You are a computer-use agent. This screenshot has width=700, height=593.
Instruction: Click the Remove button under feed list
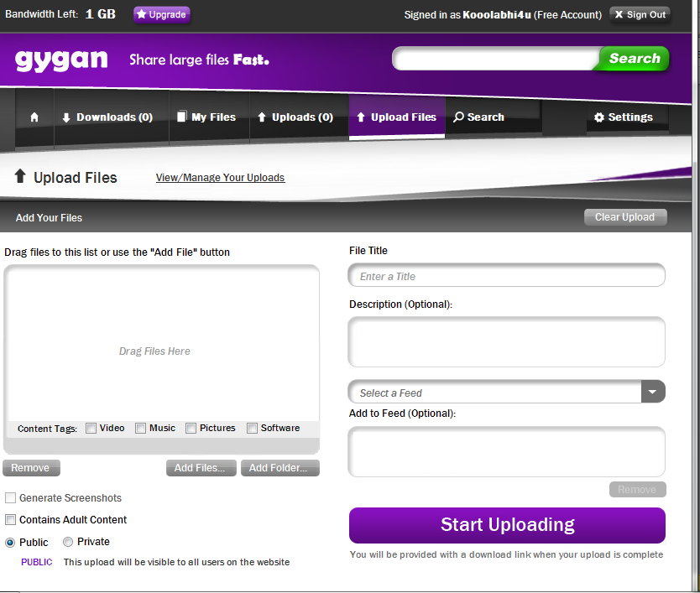click(638, 490)
